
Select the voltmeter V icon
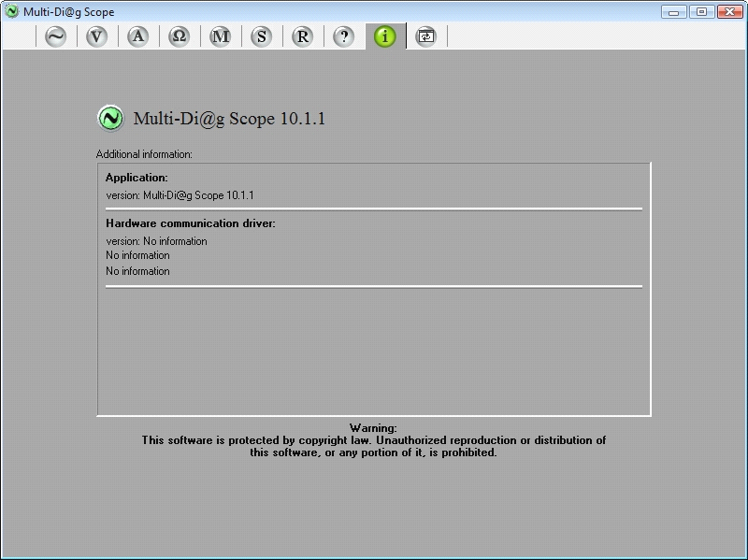(x=97, y=36)
